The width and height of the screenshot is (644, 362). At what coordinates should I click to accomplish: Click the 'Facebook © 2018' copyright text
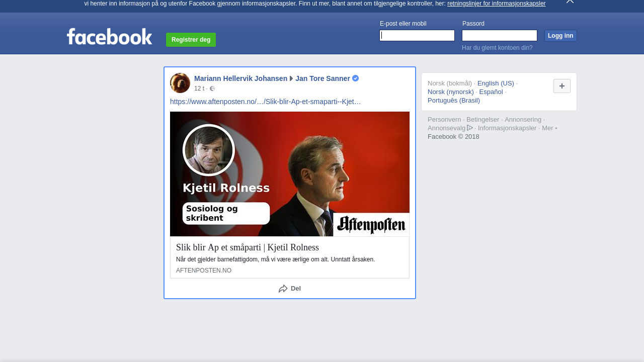coord(453,137)
